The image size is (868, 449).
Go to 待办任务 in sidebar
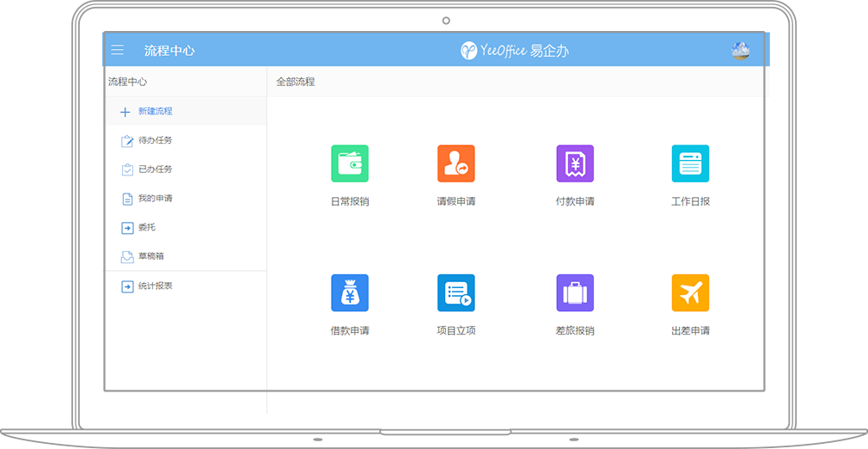tap(155, 140)
